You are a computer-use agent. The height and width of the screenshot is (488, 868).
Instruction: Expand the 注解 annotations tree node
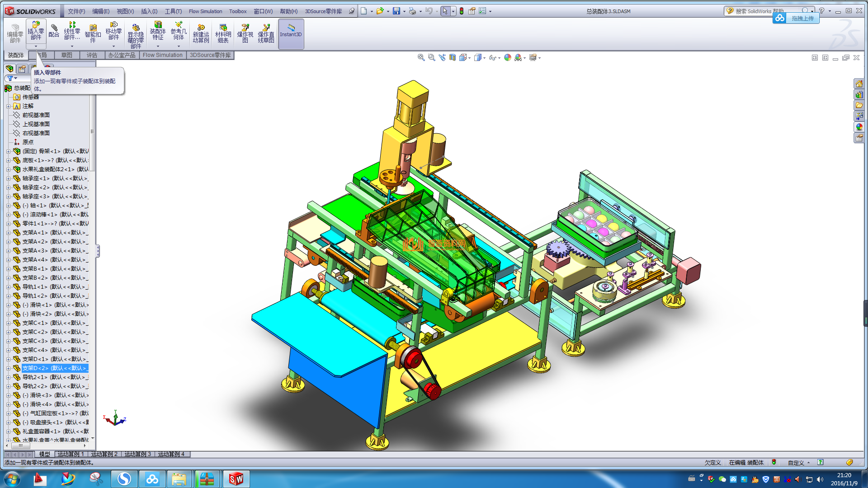8,106
